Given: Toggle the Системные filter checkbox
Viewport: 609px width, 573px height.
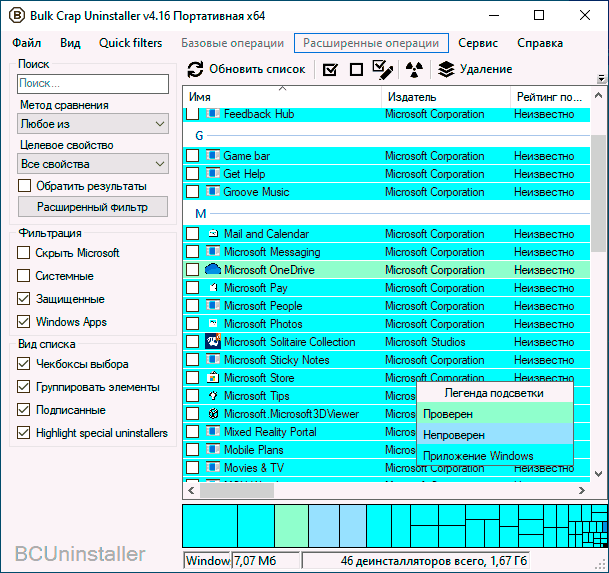Looking at the screenshot, I should pos(24,275).
